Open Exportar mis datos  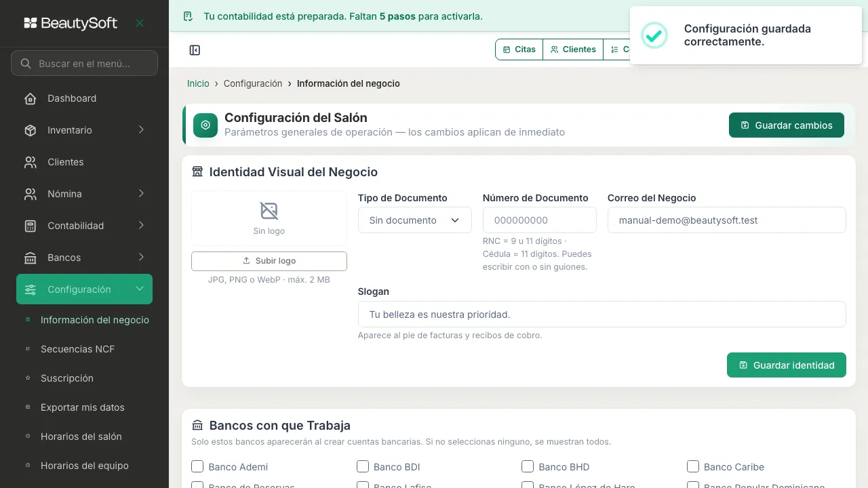(84, 407)
